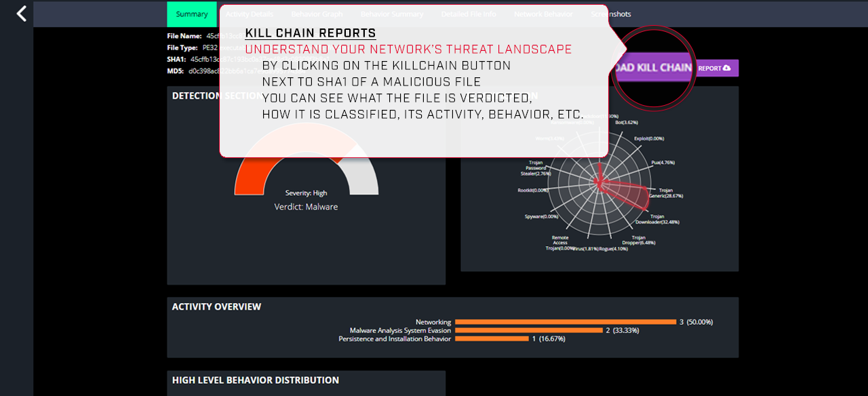This screenshot has width=868, height=396.
Task: Select the 'Rootkit(0.00%)' radar label
Action: coord(532,191)
